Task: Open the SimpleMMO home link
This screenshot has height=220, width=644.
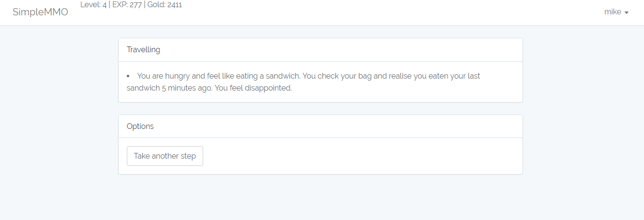Action: [40, 12]
